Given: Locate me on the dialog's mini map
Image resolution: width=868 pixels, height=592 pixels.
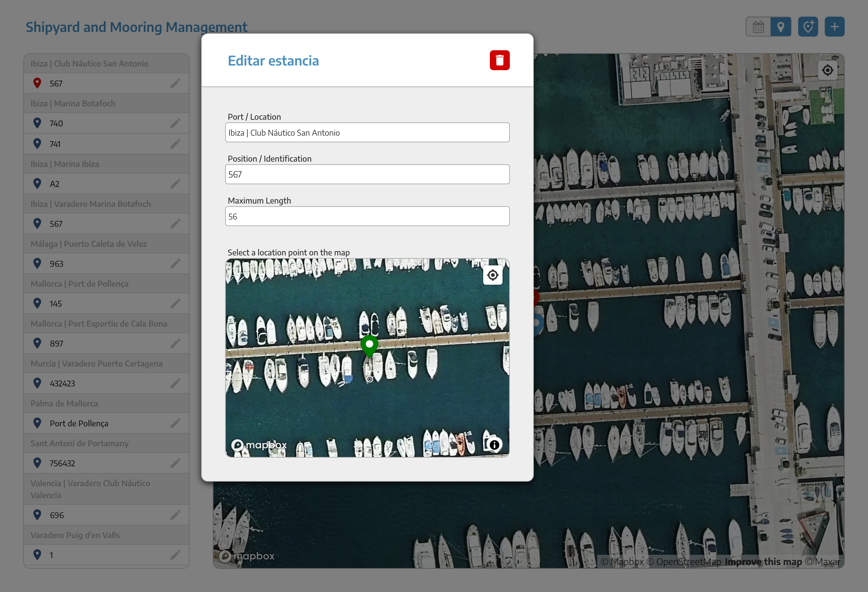Looking at the screenshot, I should (493, 275).
